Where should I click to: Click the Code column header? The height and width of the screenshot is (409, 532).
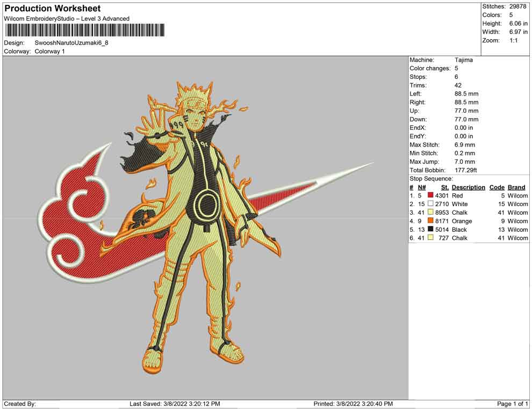click(x=497, y=187)
